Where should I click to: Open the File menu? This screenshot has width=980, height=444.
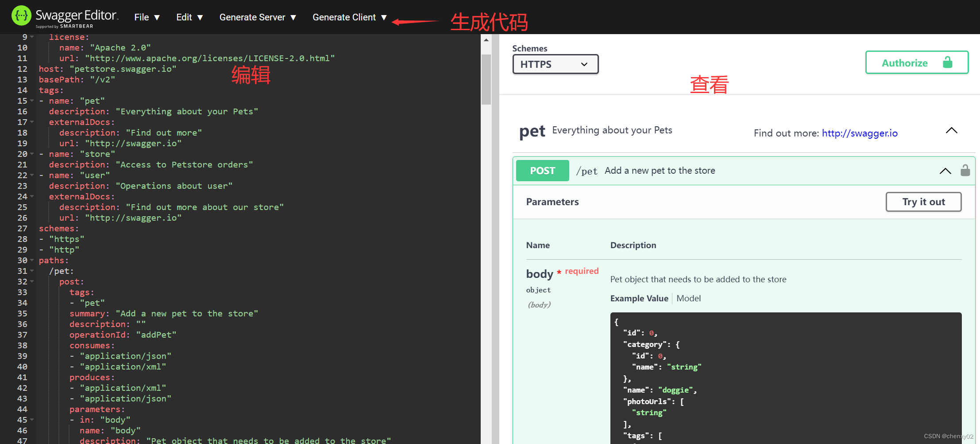[x=147, y=17]
